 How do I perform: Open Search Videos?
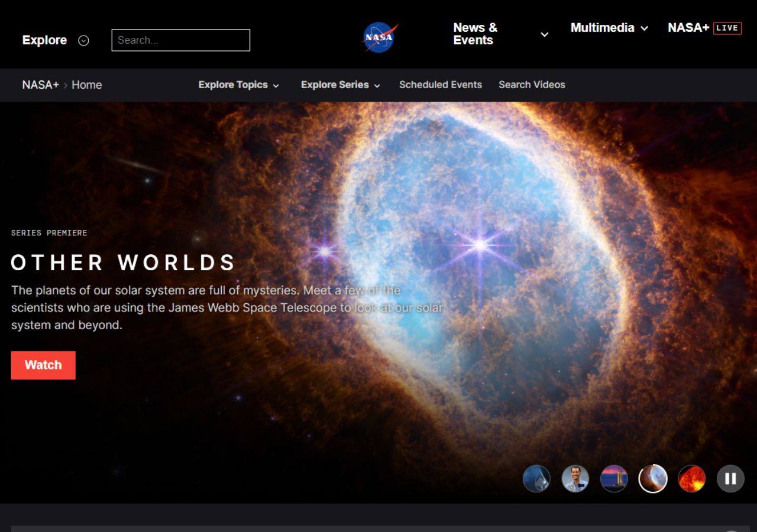click(532, 85)
